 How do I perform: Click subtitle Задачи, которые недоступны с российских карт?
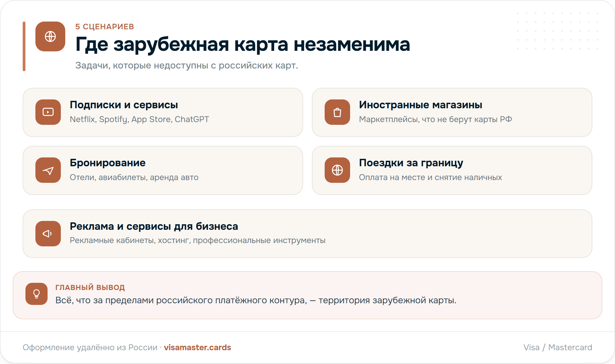point(187,65)
